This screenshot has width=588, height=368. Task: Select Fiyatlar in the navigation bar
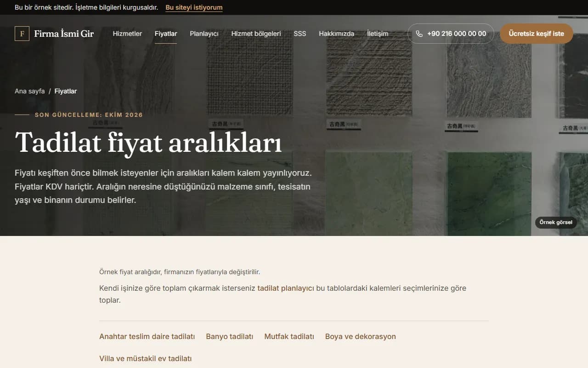166,34
